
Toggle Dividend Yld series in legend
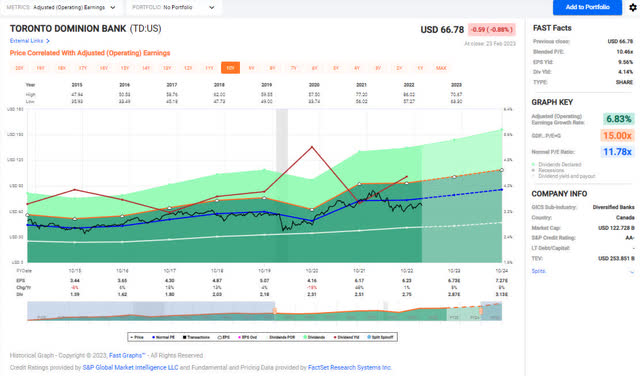[x=347, y=337]
